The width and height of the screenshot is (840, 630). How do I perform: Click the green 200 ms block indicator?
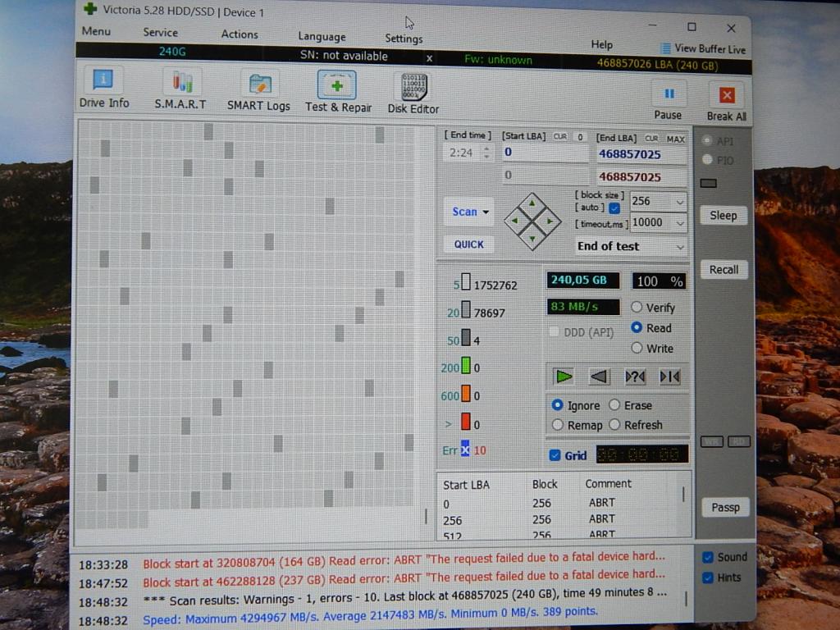click(x=466, y=367)
